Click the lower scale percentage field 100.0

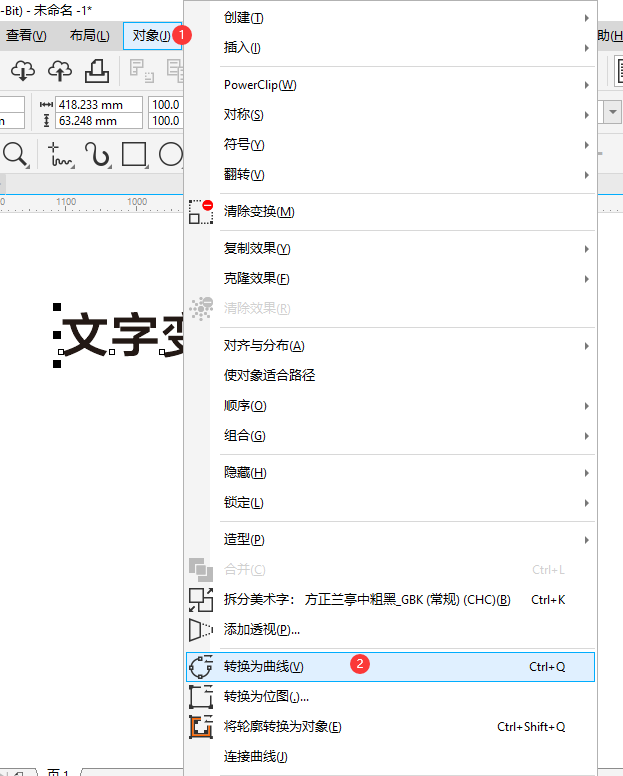pos(166,121)
